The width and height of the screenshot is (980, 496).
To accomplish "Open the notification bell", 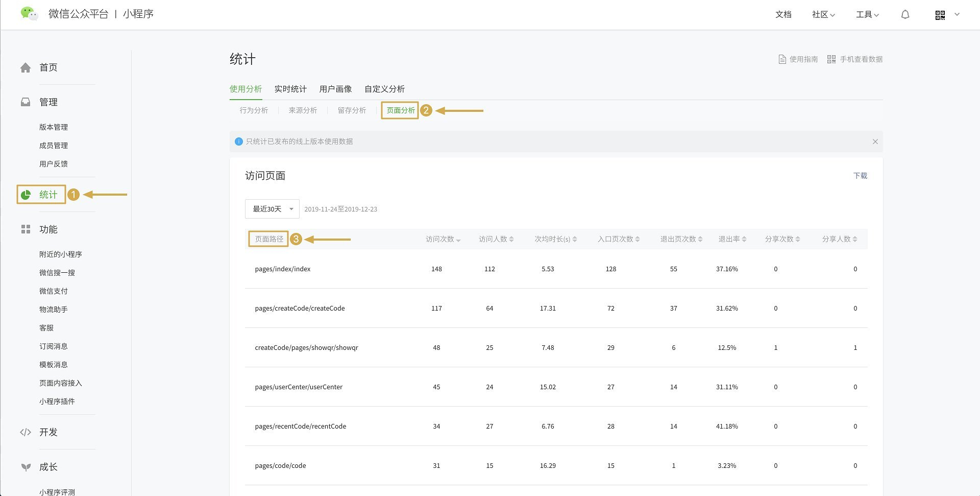I will tap(905, 15).
